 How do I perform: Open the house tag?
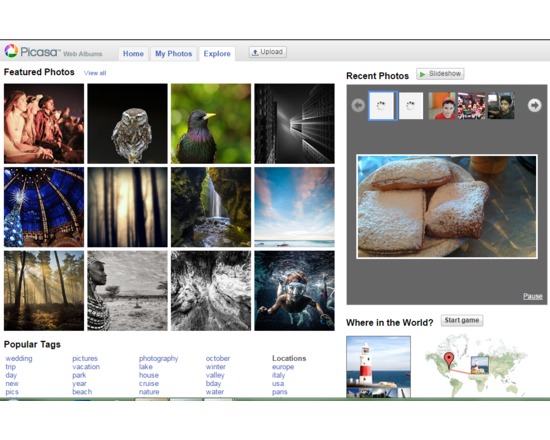(149, 375)
